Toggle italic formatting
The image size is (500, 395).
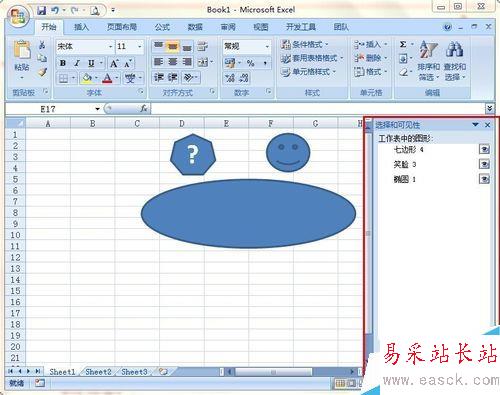[77, 63]
